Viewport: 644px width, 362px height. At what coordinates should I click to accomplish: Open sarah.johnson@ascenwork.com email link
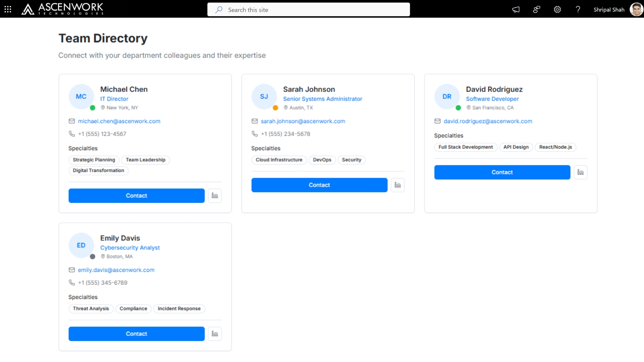pyautogui.click(x=303, y=121)
